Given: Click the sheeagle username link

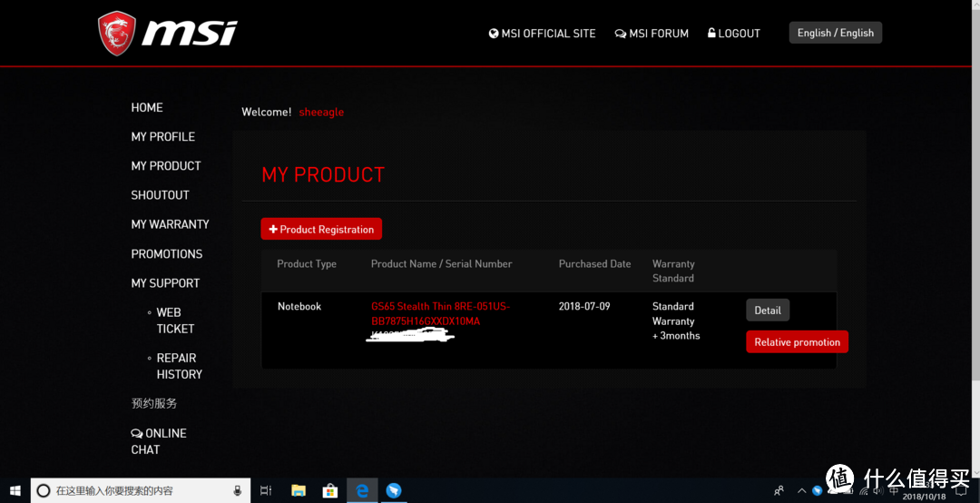Looking at the screenshot, I should (x=321, y=112).
